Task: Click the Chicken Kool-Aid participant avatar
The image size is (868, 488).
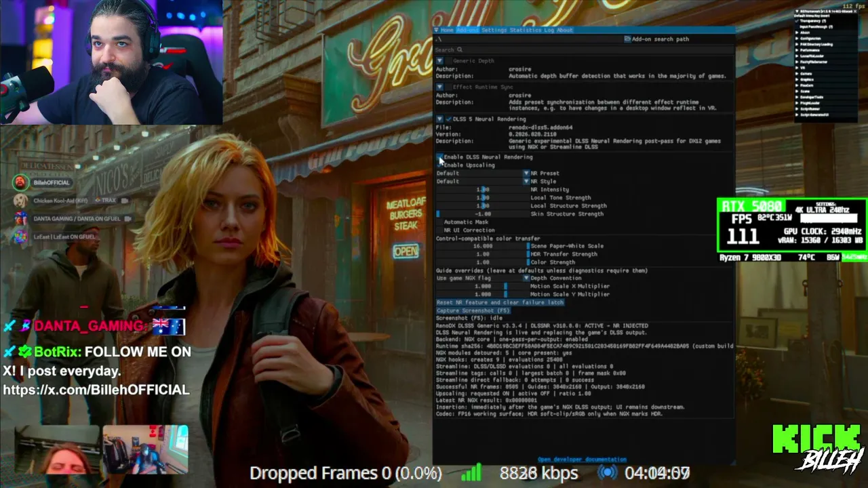Action: pyautogui.click(x=21, y=201)
